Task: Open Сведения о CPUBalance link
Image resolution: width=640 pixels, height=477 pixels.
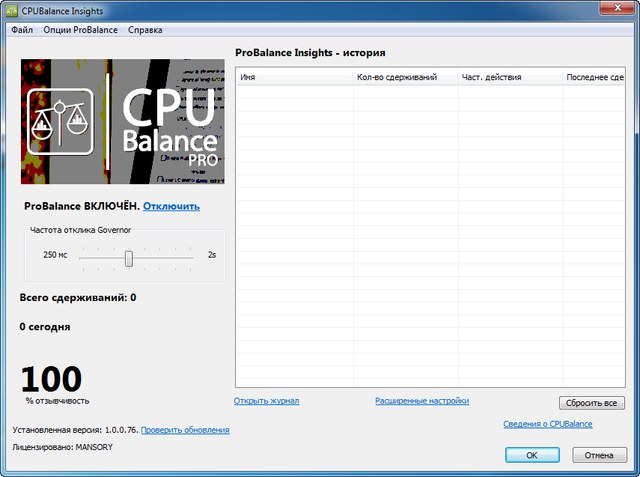Action: point(547,424)
